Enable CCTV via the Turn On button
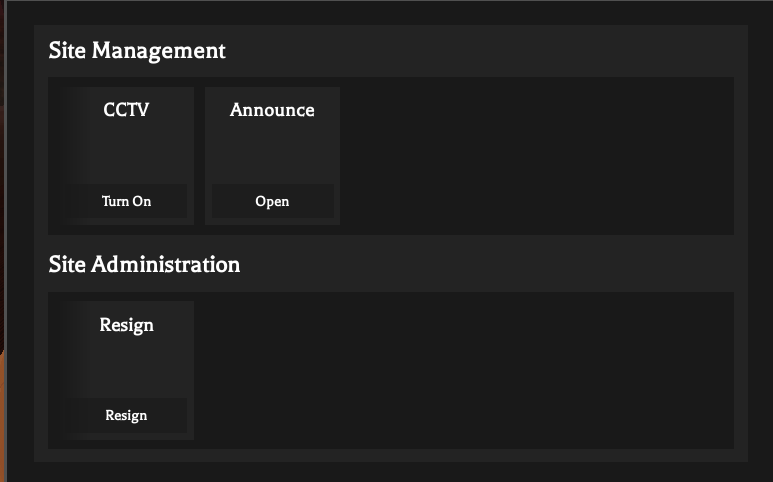 tap(127, 201)
